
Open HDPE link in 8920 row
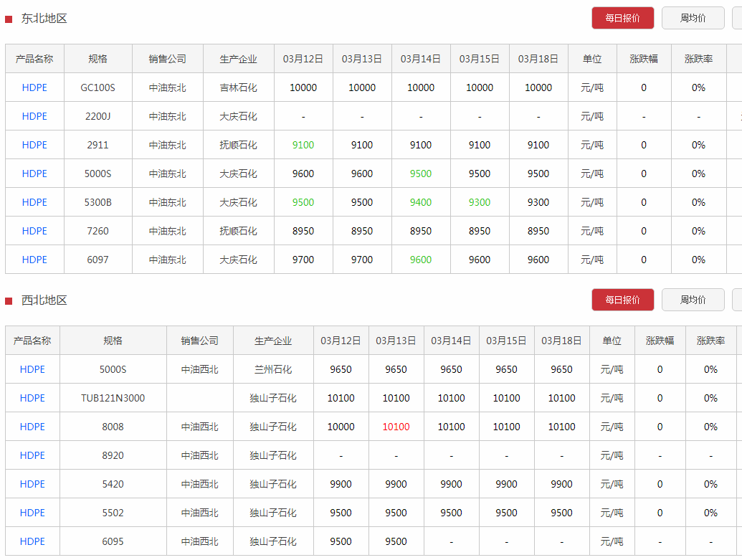click(x=32, y=455)
